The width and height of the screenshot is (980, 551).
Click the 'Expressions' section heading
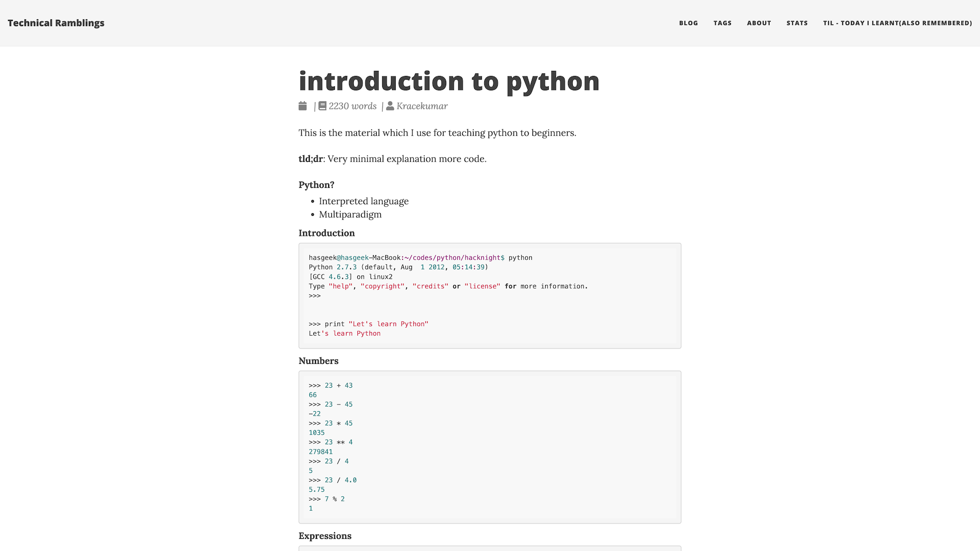click(x=325, y=536)
